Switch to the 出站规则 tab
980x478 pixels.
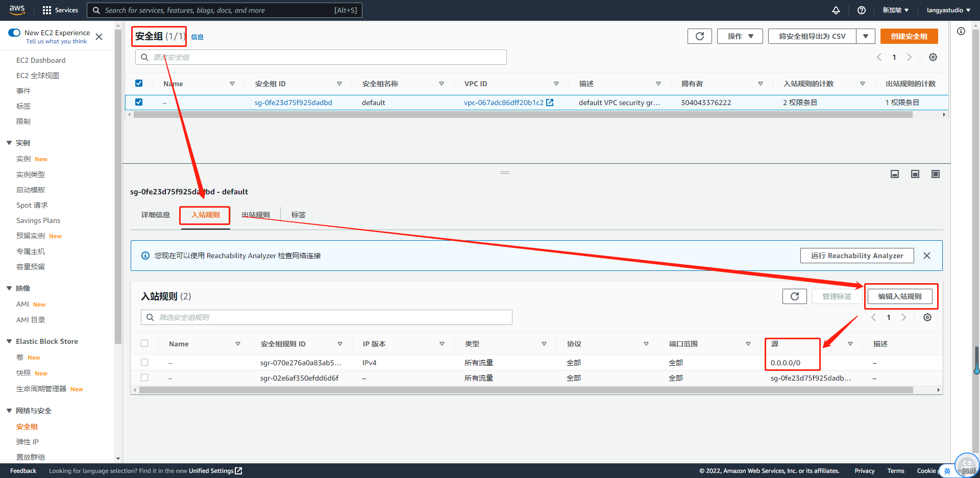(256, 215)
